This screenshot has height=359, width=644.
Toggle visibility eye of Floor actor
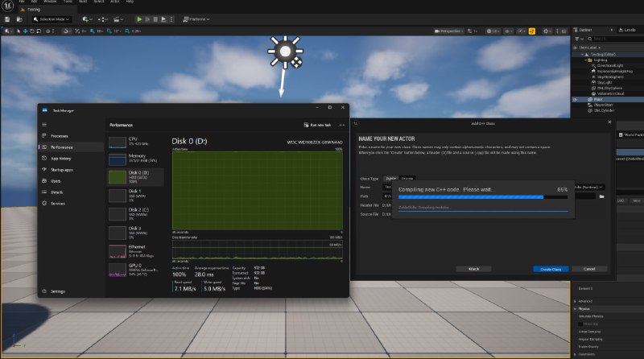point(575,99)
